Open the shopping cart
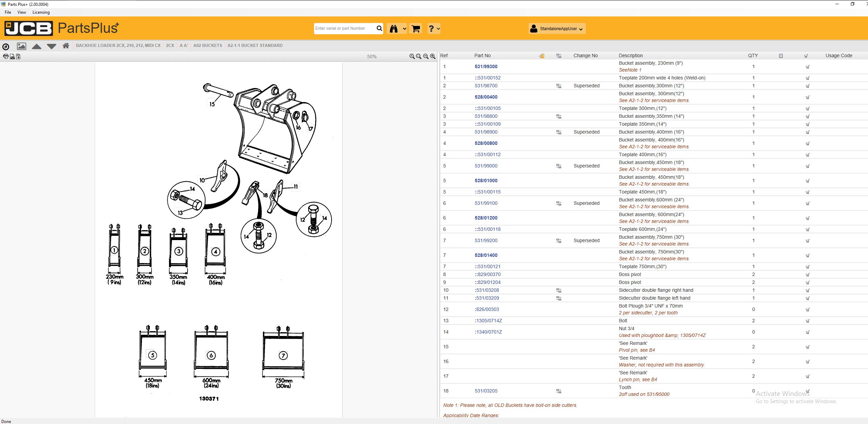The width and height of the screenshot is (868, 424). click(415, 28)
